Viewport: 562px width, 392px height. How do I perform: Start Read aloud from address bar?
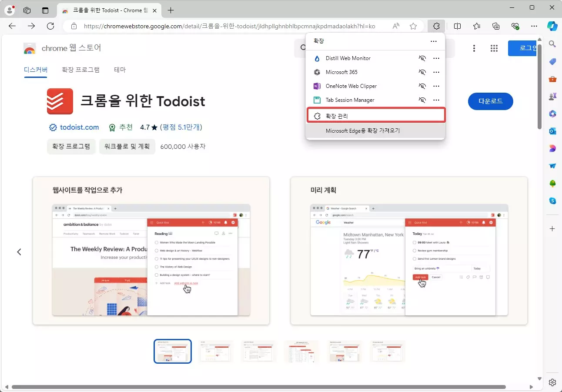[x=396, y=26]
